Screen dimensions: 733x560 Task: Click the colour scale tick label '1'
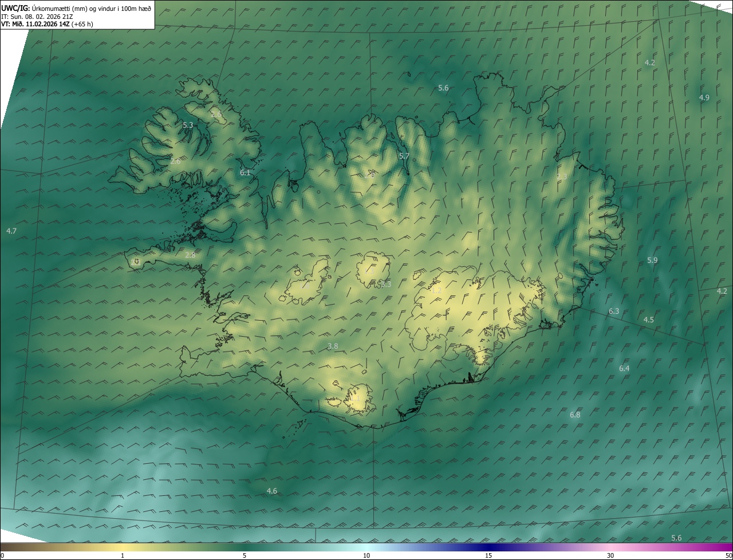point(123,555)
